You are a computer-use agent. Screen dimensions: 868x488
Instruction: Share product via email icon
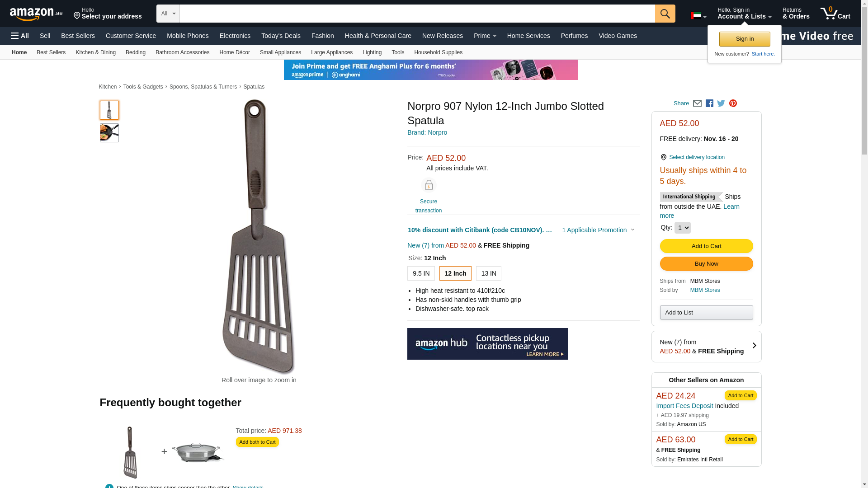click(697, 103)
